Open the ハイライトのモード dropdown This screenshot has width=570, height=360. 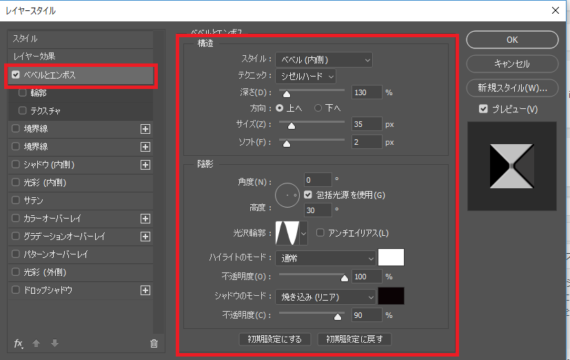pyautogui.click(x=326, y=258)
